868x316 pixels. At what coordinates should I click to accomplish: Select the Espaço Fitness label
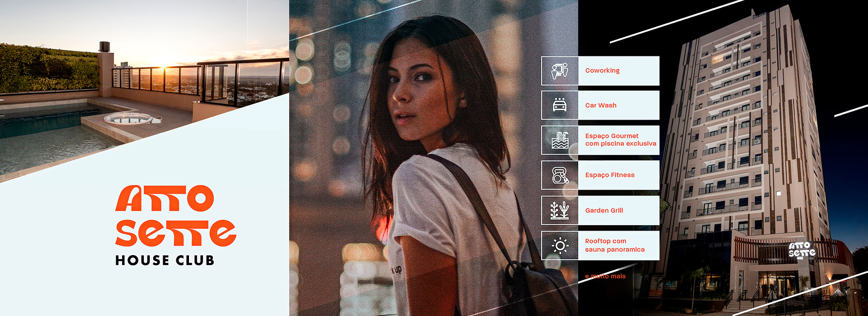(610, 175)
